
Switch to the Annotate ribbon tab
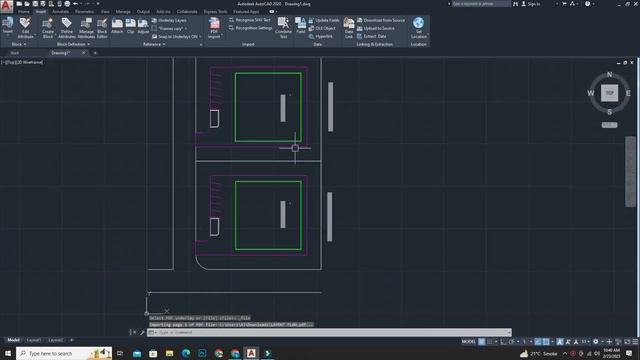(60, 11)
